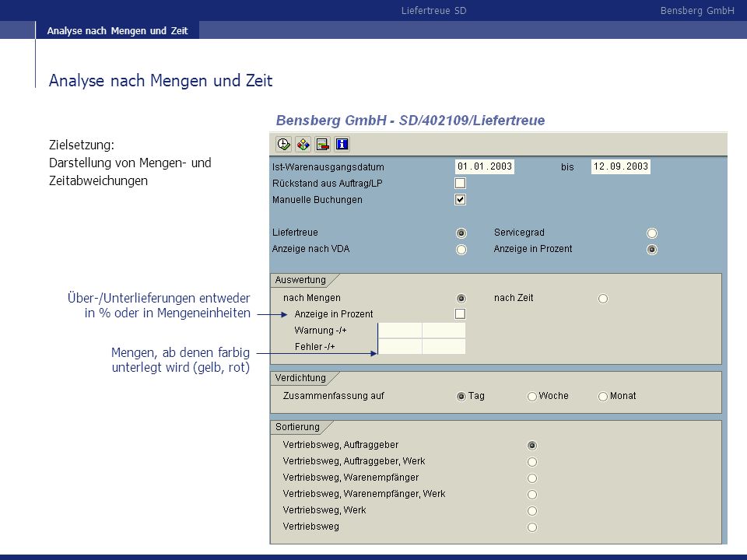Enable the Rückstand aus Auftrag/LP checkbox
This screenshot has width=747, height=560.
[x=460, y=184]
